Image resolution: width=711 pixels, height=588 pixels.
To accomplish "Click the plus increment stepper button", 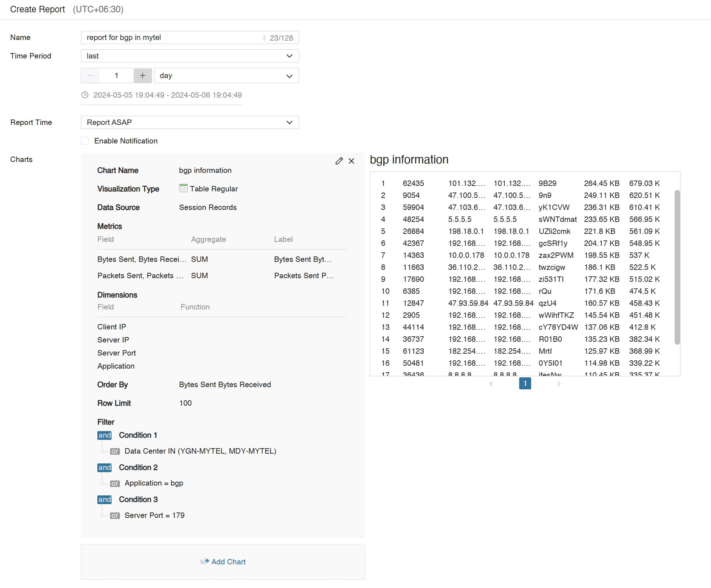I will click(x=142, y=76).
